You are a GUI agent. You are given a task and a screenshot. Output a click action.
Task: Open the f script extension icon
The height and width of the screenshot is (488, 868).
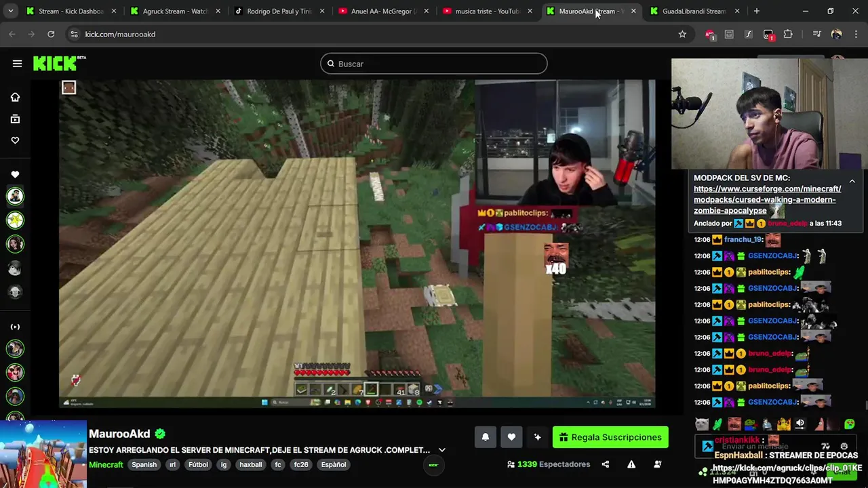coord(749,35)
